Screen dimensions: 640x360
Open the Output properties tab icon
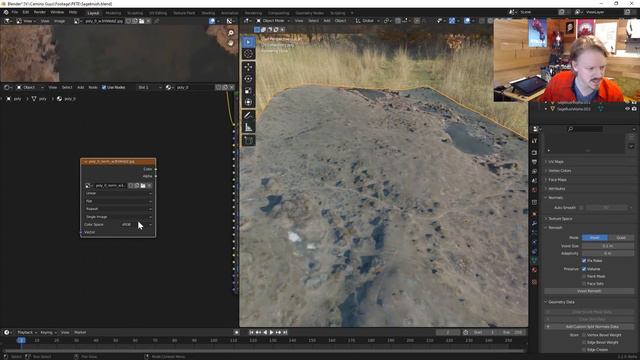534,162
